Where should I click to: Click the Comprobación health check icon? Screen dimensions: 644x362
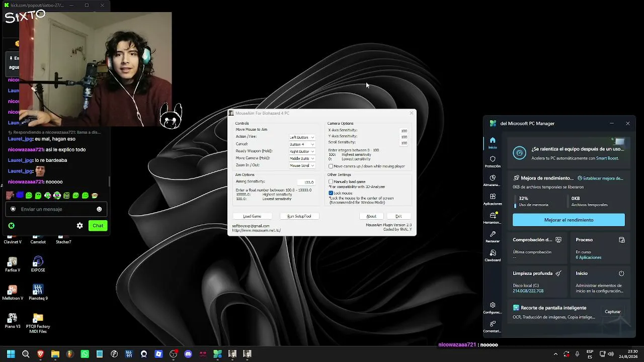pos(558,240)
